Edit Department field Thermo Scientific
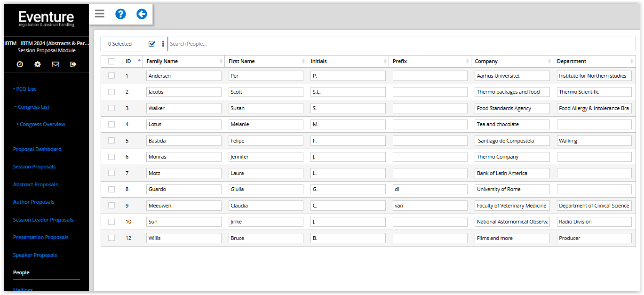The image size is (644, 295). coord(594,92)
